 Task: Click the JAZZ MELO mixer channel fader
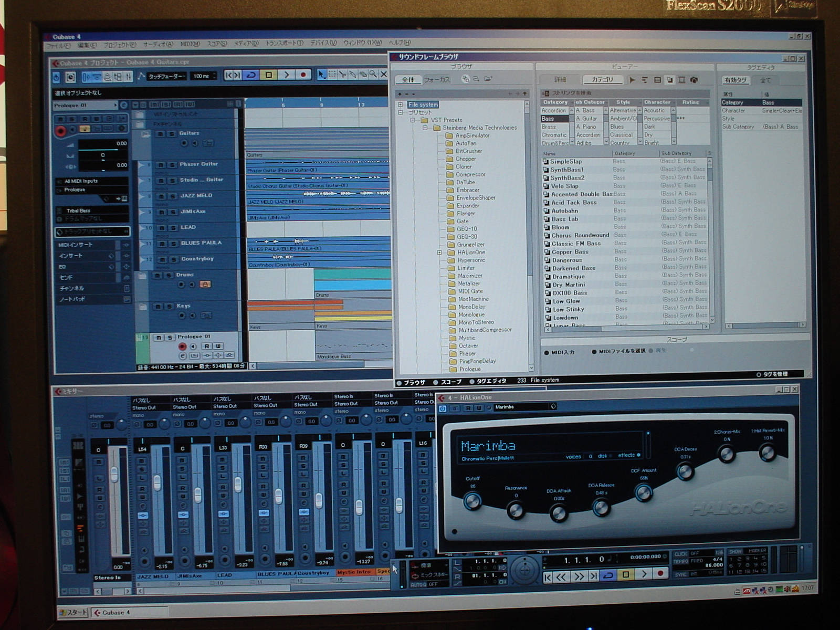(157, 482)
